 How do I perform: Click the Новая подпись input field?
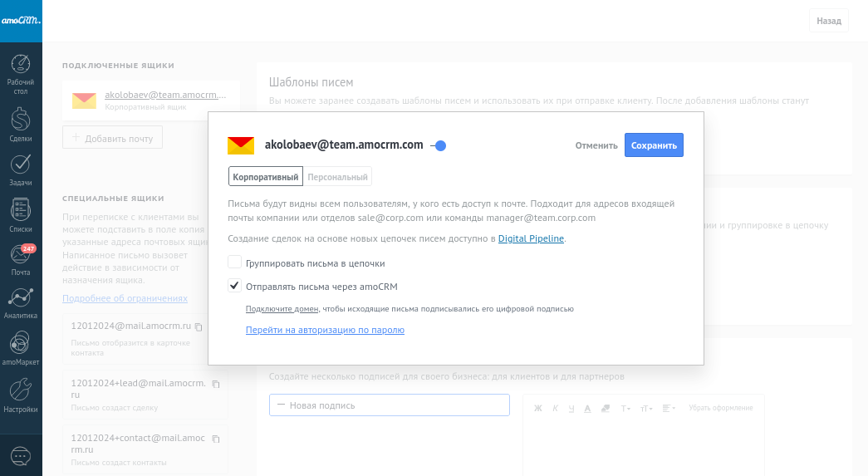coord(389,405)
